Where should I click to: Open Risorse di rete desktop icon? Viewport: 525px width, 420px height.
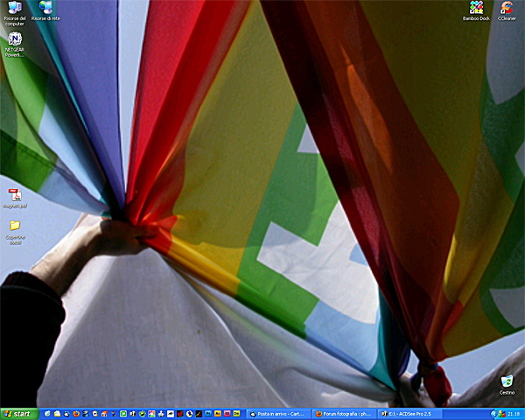pyautogui.click(x=45, y=10)
